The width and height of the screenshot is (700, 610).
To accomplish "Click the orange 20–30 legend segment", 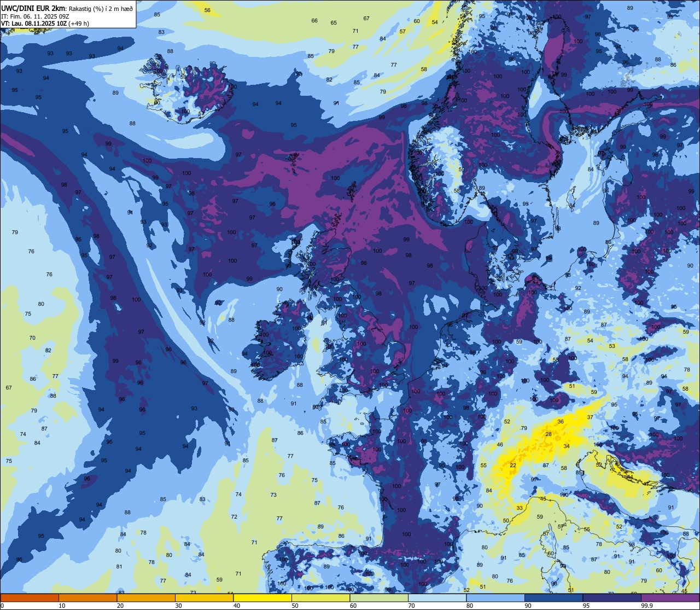I will (146, 597).
